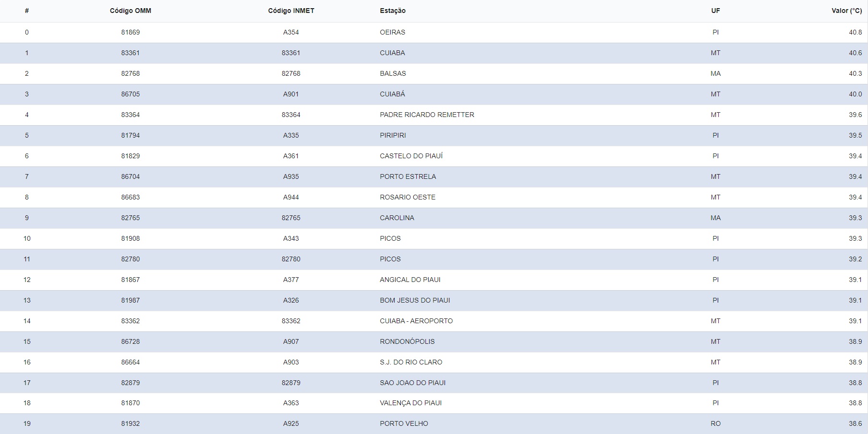868x434 pixels.
Task: Click the 'Valor (°C)' column header
Action: point(846,11)
